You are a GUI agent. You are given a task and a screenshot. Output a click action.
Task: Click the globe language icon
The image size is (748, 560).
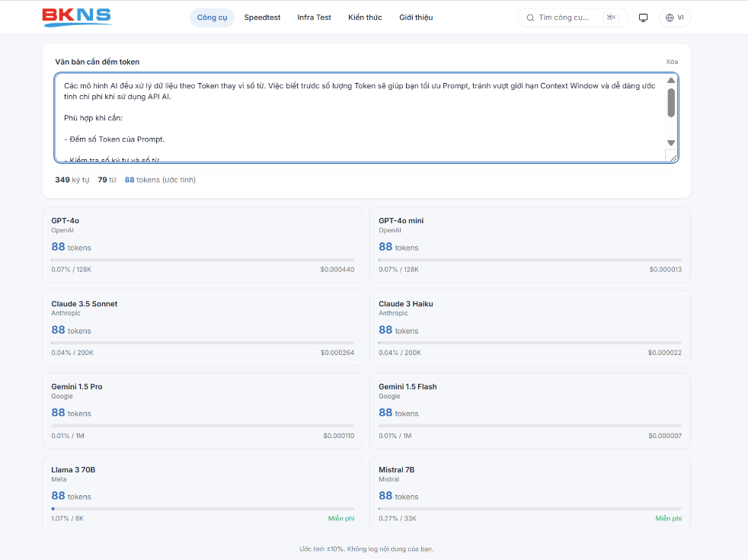click(670, 18)
